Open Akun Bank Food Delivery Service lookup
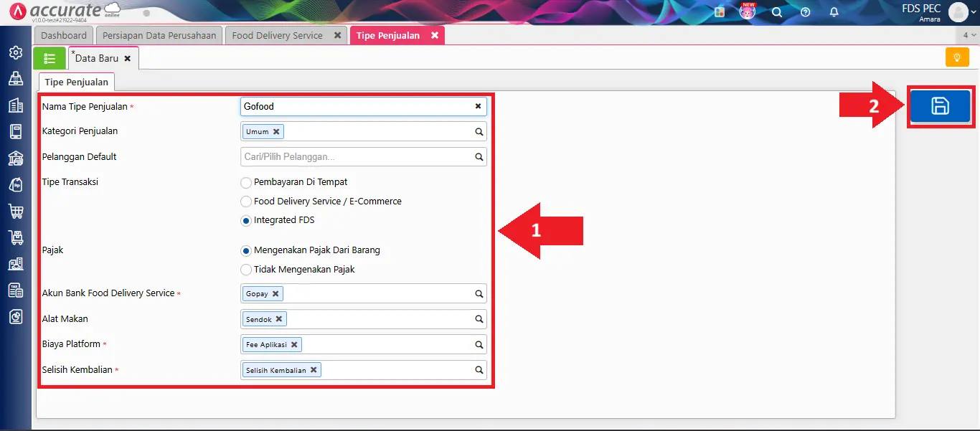This screenshot has width=980, height=431. tap(479, 294)
